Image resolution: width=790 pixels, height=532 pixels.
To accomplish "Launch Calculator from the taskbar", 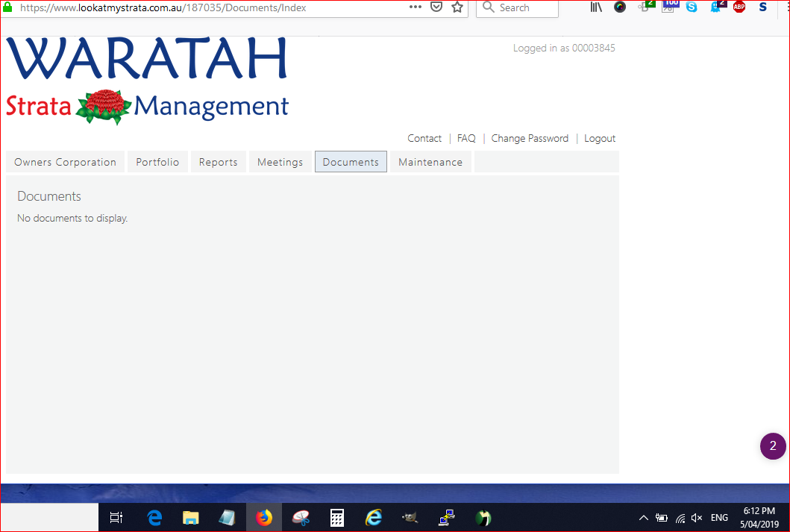I will click(x=336, y=517).
